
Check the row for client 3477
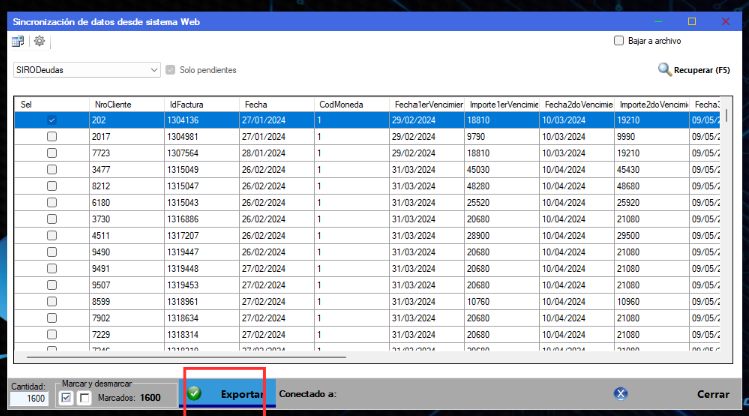point(52,170)
